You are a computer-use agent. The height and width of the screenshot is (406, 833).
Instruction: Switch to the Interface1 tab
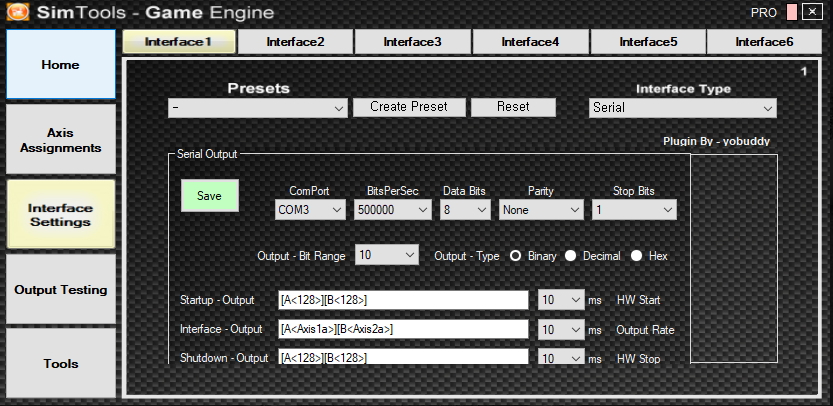(179, 41)
